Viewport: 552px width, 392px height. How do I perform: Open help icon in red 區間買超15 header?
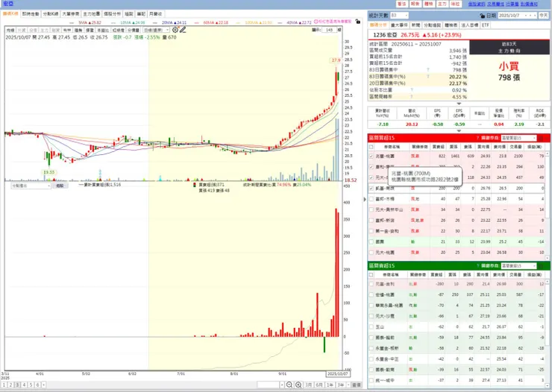[x=477, y=138]
